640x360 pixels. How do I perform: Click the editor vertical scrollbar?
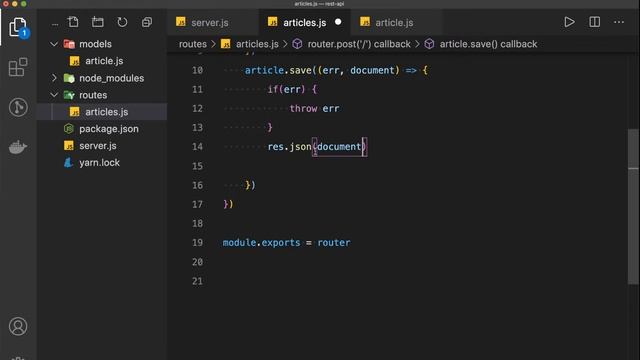(x=633, y=206)
